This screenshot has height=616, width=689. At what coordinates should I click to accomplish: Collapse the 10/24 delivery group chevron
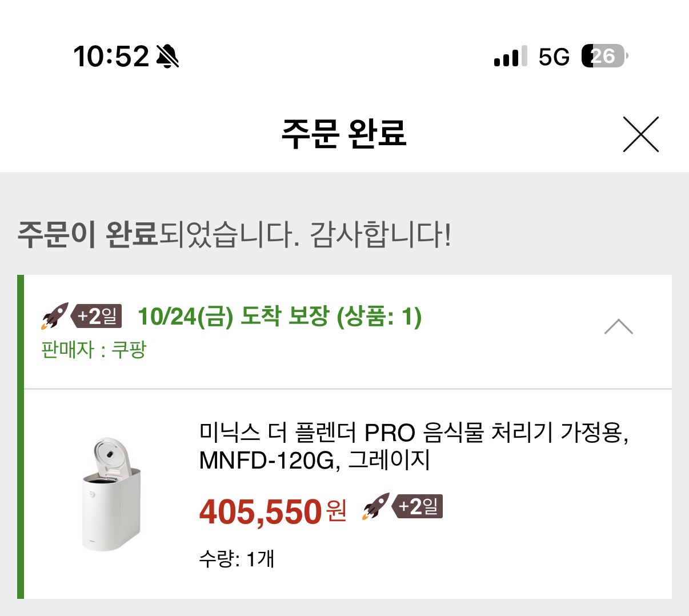[618, 327]
